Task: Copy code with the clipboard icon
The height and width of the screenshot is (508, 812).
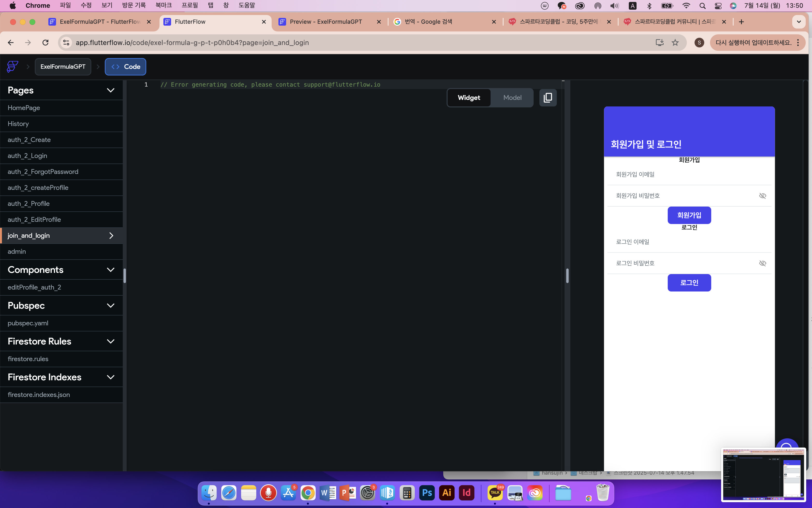Action: coord(548,98)
